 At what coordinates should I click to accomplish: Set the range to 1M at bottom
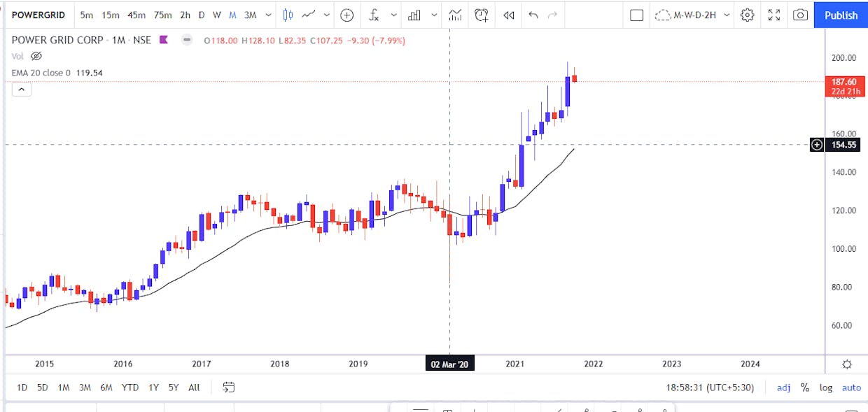click(x=64, y=388)
